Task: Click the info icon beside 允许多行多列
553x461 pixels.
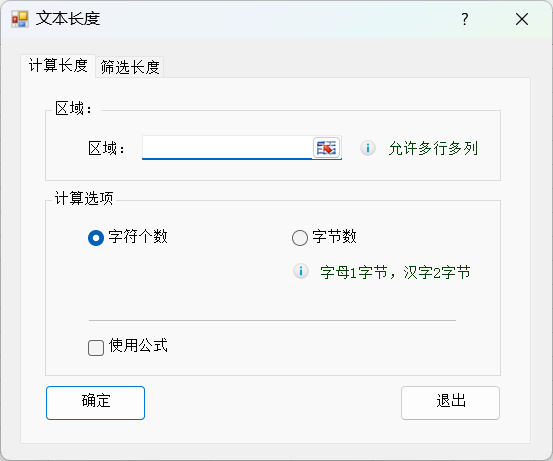Action: [x=367, y=148]
